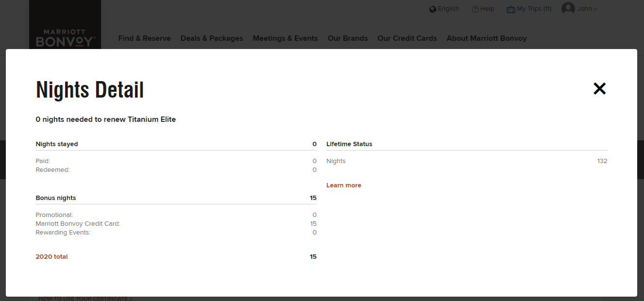Click the lifetime nights value 132

pyautogui.click(x=602, y=161)
